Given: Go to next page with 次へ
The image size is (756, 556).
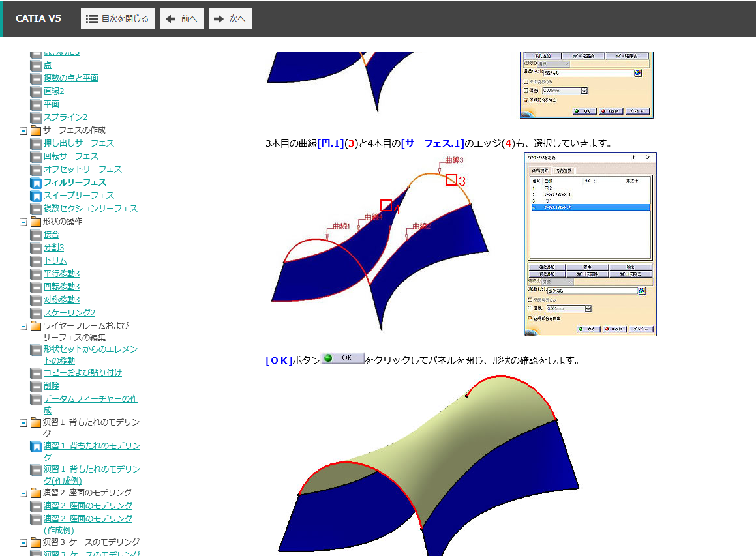Looking at the screenshot, I should coord(230,19).
